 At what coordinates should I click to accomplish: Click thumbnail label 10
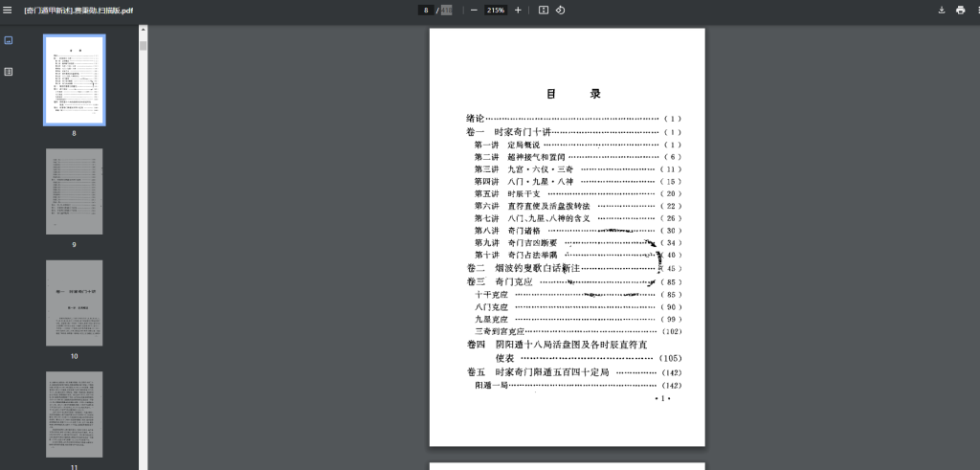point(75,356)
